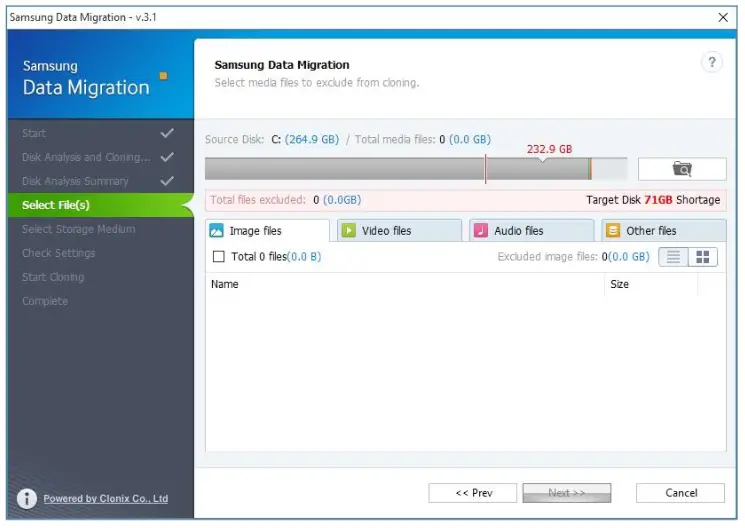Select the Start step in sidebar
745x528 pixels.
tap(34, 133)
